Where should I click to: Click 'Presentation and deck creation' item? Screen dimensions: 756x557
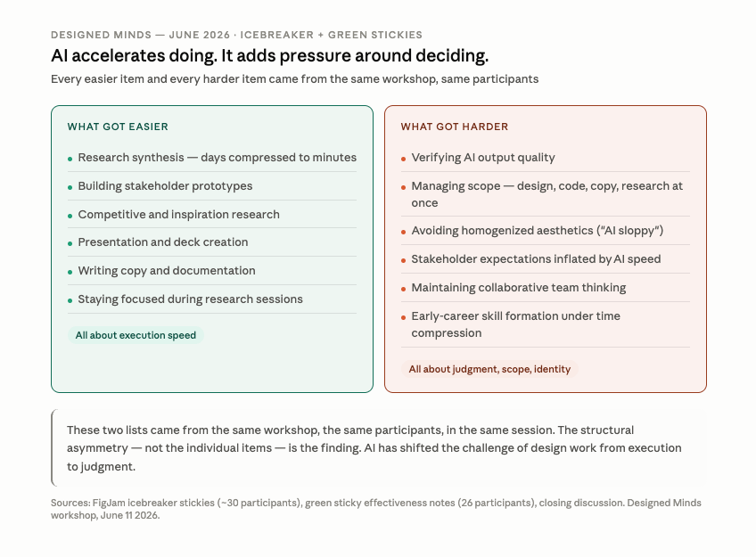coord(212,242)
